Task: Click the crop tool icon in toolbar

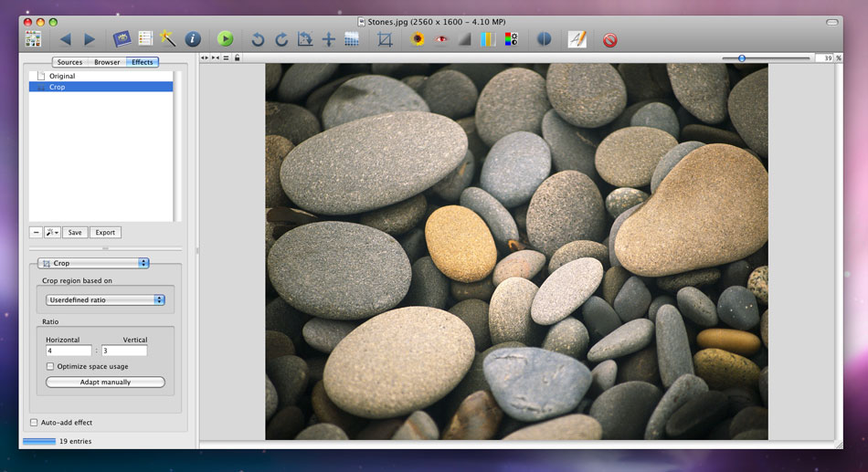Action: click(x=385, y=39)
